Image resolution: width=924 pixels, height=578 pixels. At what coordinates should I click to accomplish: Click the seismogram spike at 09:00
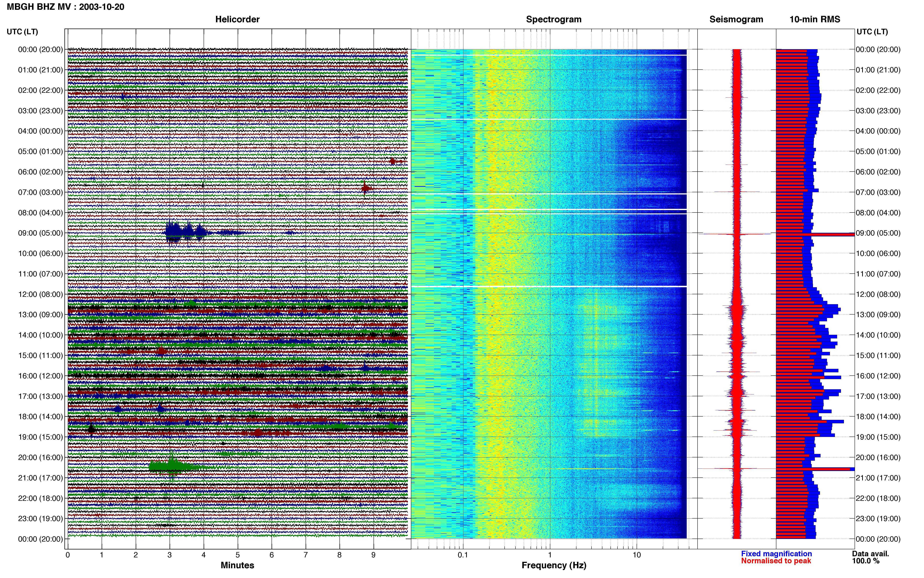click(x=737, y=234)
